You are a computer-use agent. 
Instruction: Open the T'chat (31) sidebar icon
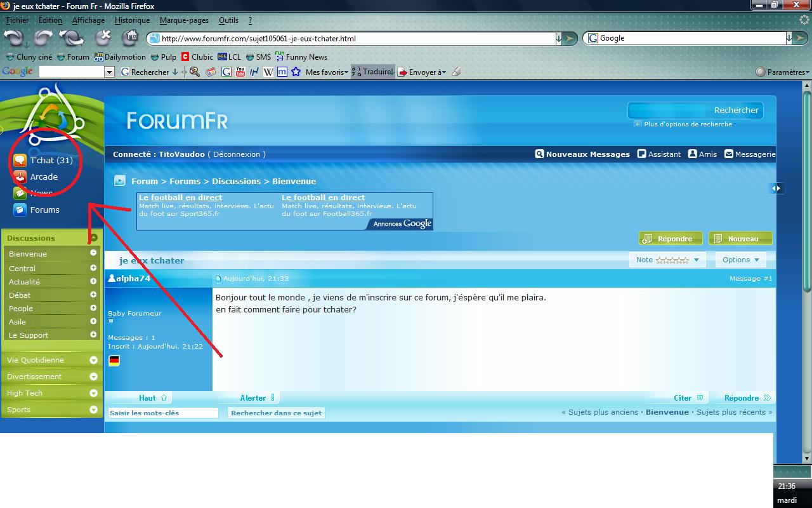click(20, 161)
